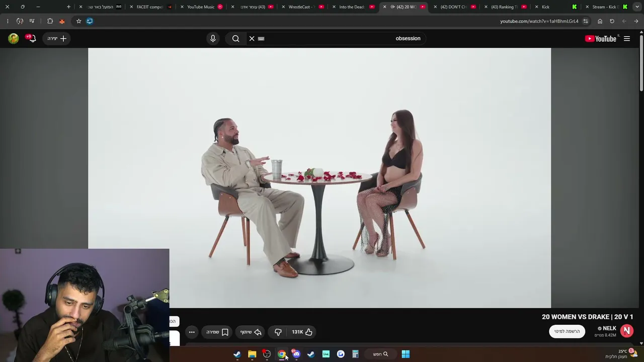Open the NELK channel name link
Image resolution: width=644 pixels, height=362 pixels.
pos(609,328)
